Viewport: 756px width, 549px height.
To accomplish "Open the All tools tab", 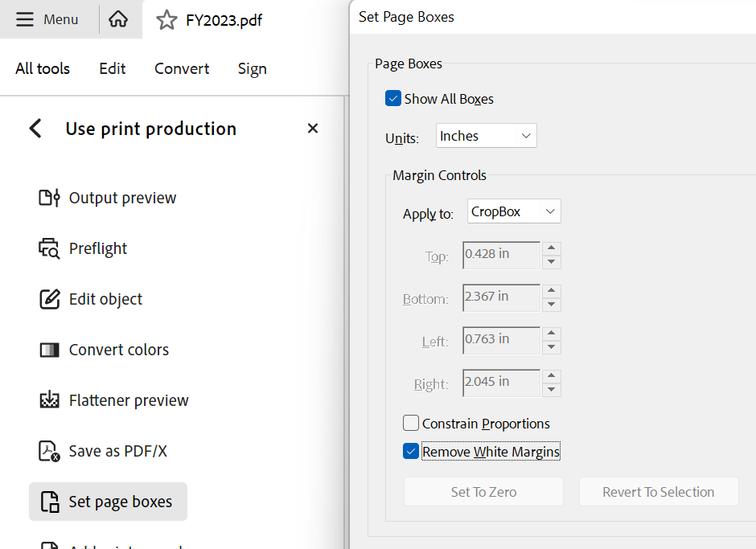I will point(43,69).
